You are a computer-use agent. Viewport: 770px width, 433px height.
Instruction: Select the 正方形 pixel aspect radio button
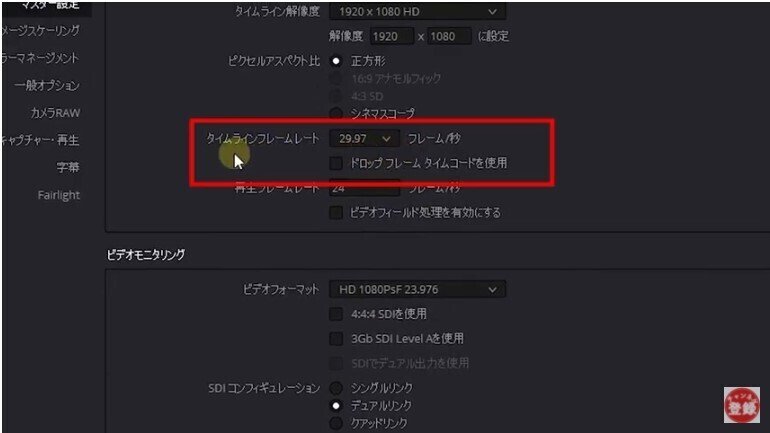336,61
